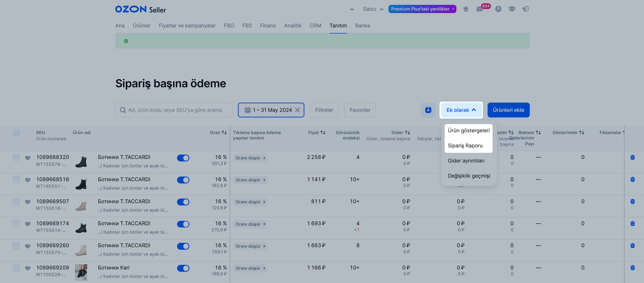This screenshot has width=644, height=283.
Task: Go to the Ürünler tab
Action: [141, 25]
